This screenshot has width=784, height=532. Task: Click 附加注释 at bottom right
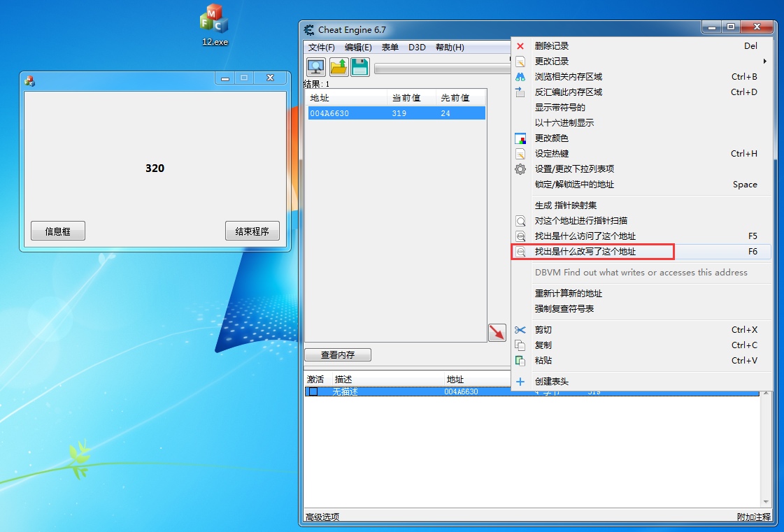tap(754, 517)
